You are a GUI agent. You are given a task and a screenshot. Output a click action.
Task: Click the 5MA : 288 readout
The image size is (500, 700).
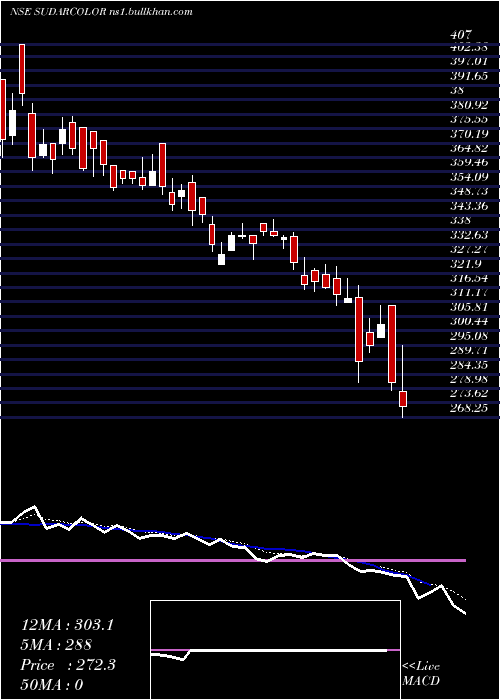(x=57, y=644)
